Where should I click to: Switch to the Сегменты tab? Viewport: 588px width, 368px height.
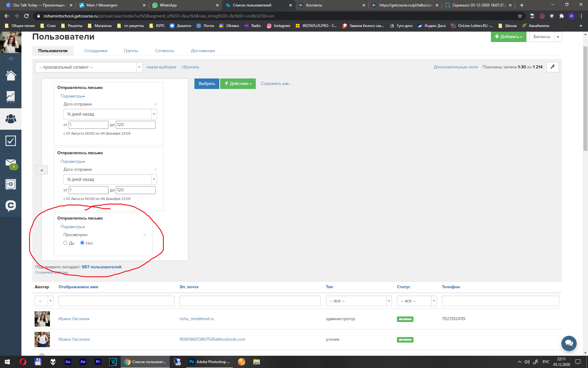[x=164, y=51]
